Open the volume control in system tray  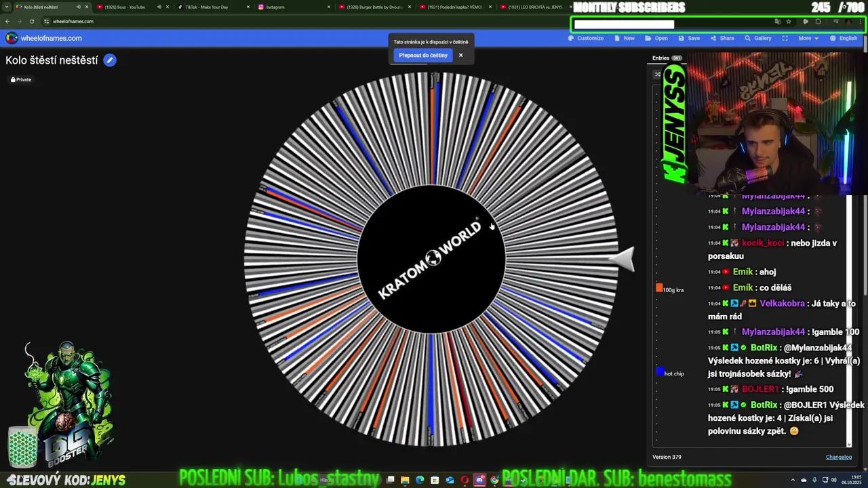point(833,480)
